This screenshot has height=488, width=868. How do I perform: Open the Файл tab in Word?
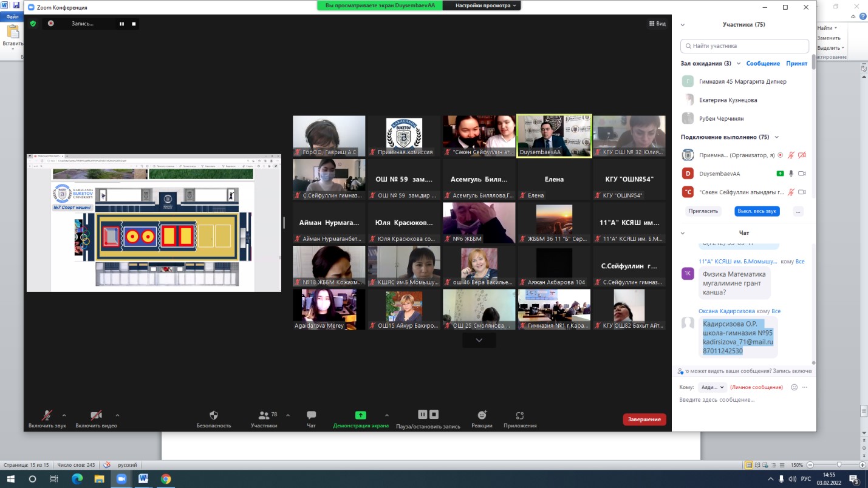pyautogui.click(x=12, y=17)
